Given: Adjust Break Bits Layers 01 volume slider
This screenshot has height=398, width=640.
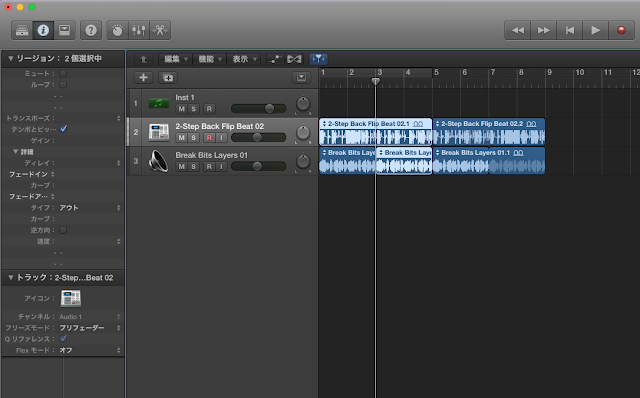Looking at the screenshot, I should (258, 166).
